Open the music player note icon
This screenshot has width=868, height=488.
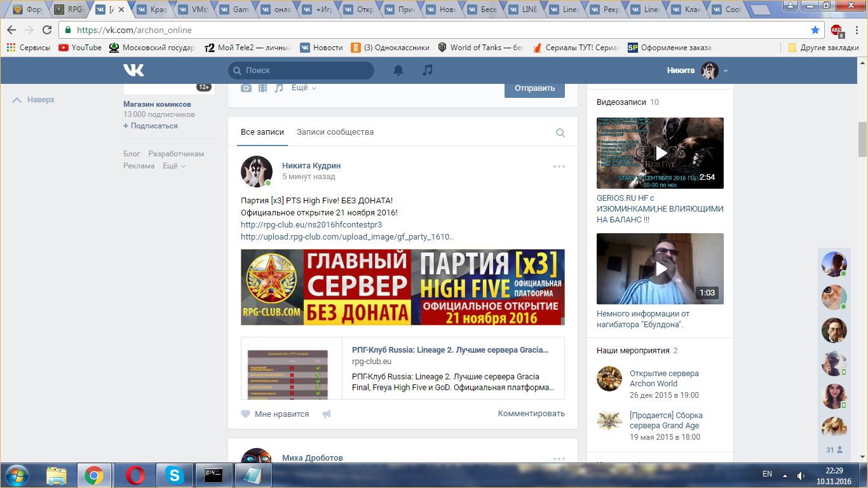click(x=428, y=71)
